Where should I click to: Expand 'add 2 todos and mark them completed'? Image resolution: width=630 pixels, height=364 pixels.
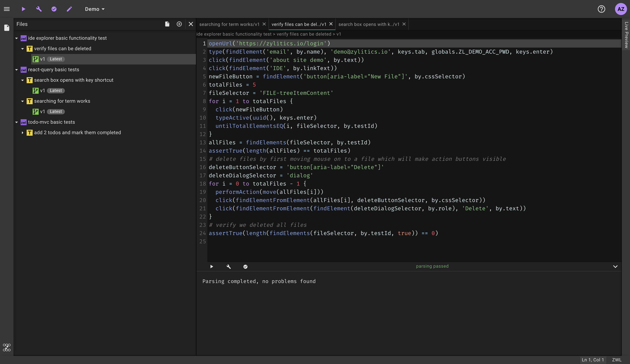[22, 133]
